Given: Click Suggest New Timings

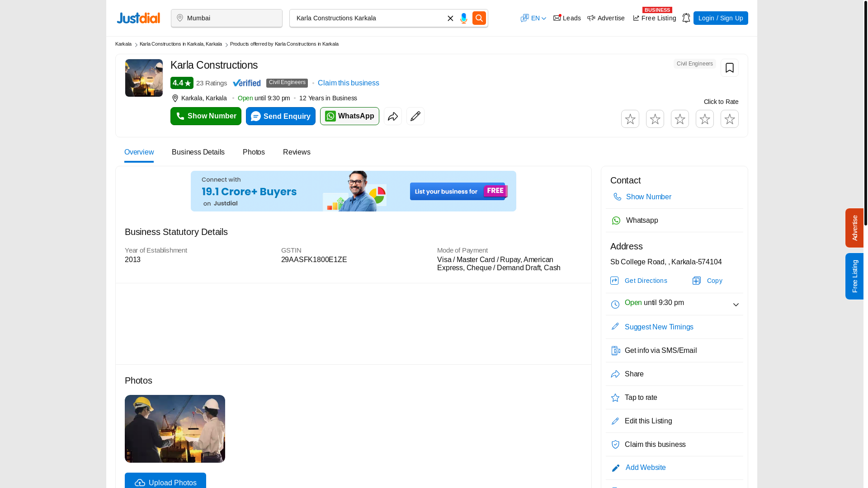Looking at the screenshot, I should (x=659, y=327).
